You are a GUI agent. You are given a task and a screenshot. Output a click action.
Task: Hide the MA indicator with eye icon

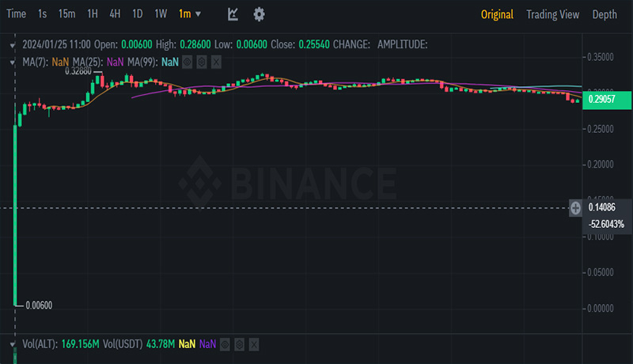pos(187,63)
